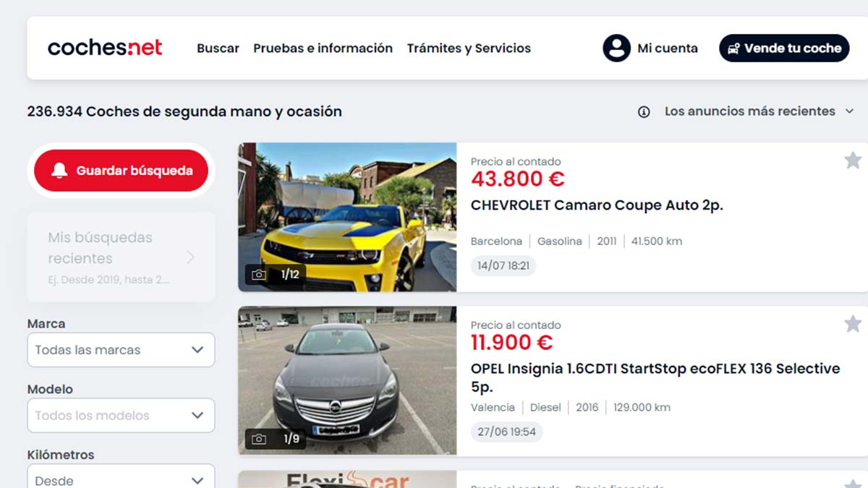Toggle favorite star on Opel Insignia listing
Screen dimensions: 868x488
coord(853,324)
